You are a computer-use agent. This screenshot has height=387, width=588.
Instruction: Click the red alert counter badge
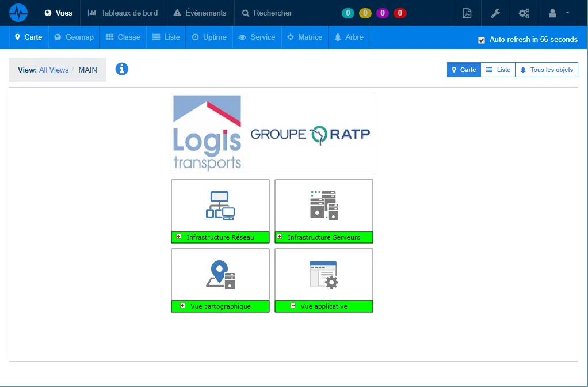[x=400, y=13]
